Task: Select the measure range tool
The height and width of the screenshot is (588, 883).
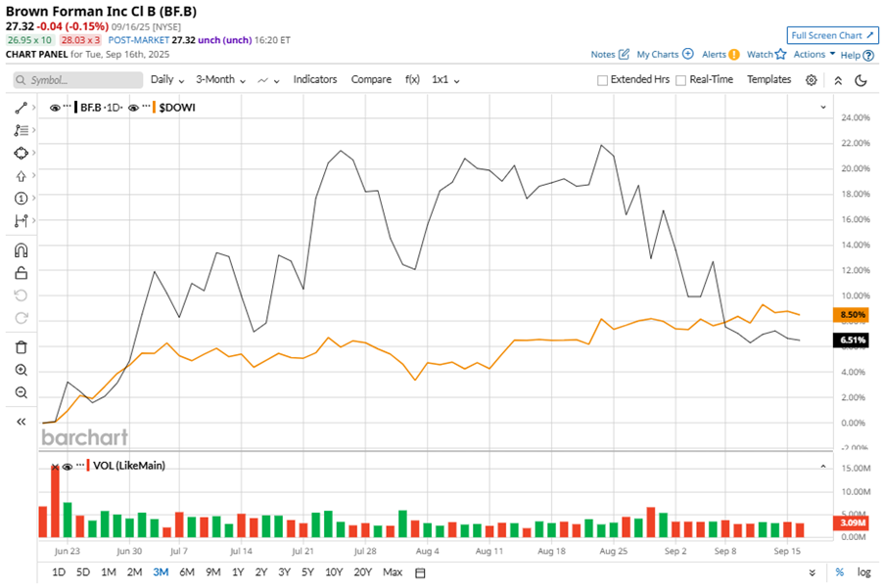Action: (21, 220)
